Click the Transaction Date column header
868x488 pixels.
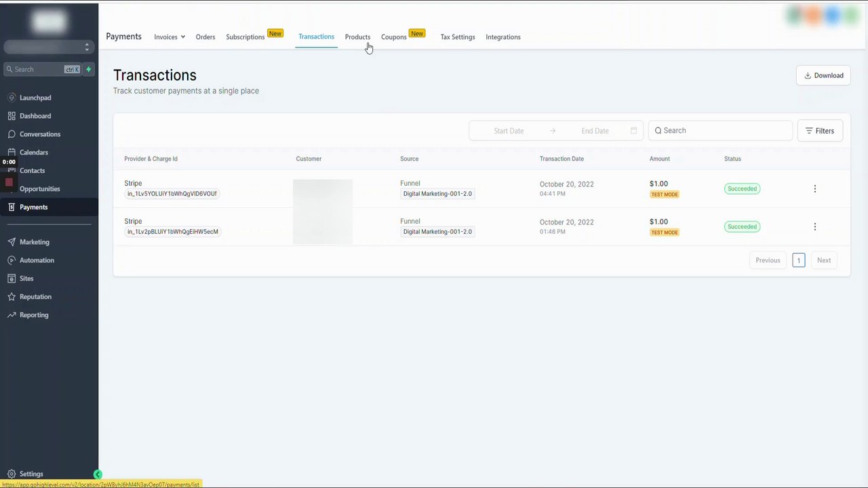561,159
